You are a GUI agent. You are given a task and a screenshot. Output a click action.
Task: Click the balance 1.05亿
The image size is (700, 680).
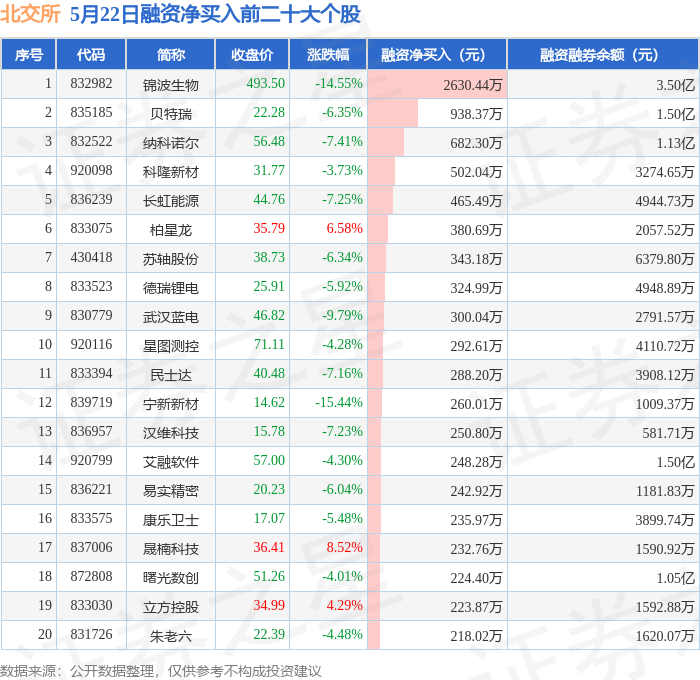click(x=675, y=578)
